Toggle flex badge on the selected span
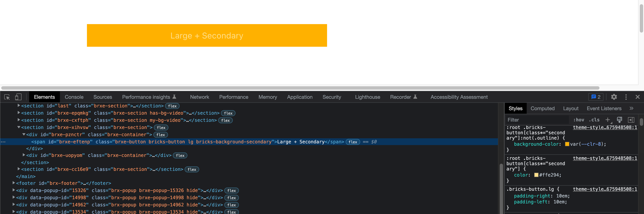The width and height of the screenshot is (644, 214). [353, 142]
